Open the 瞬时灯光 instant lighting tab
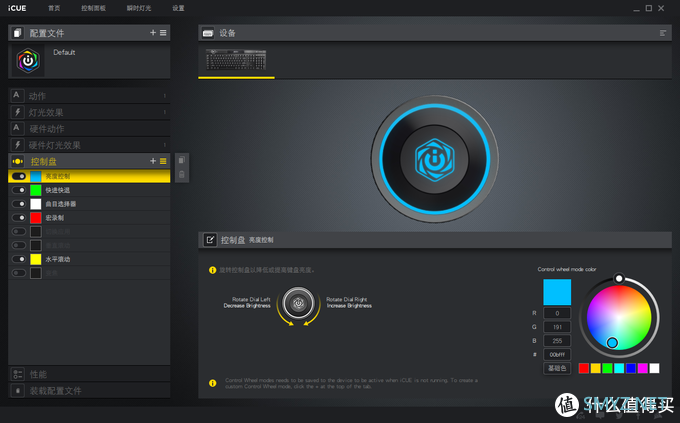This screenshot has height=423, width=680. click(139, 8)
